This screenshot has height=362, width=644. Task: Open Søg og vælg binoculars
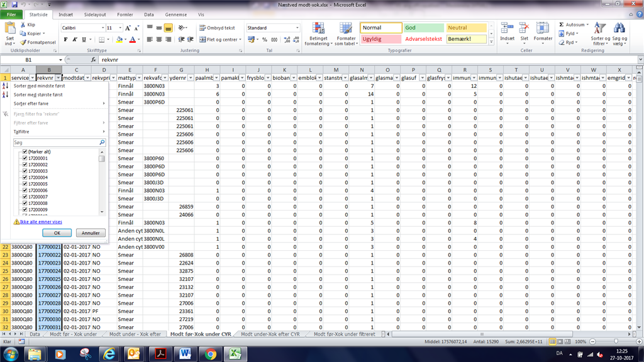pyautogui.click(x=619, y=34)
